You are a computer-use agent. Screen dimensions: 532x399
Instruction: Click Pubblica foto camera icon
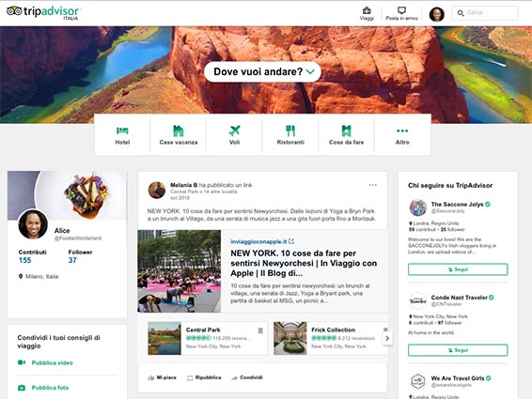(22, 388)
